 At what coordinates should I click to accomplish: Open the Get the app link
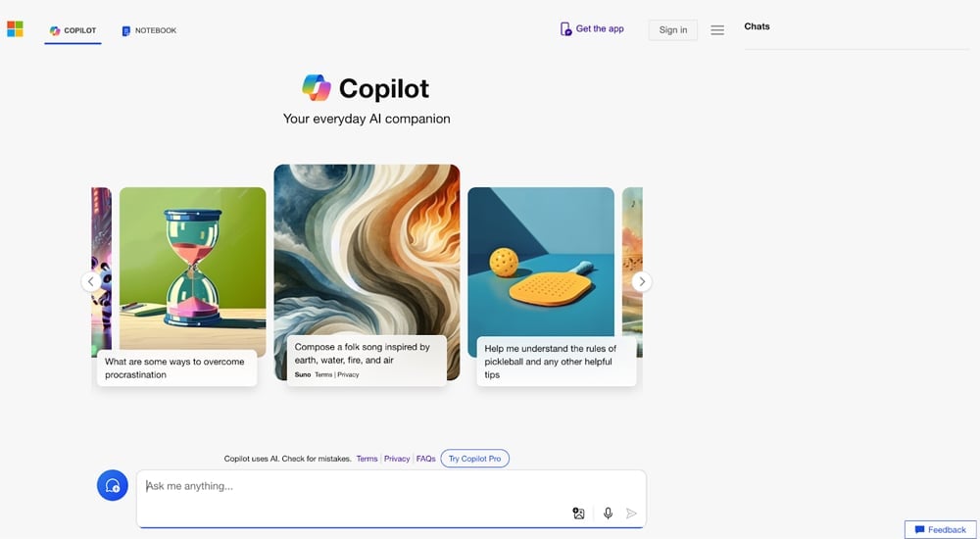coord(600,28)
